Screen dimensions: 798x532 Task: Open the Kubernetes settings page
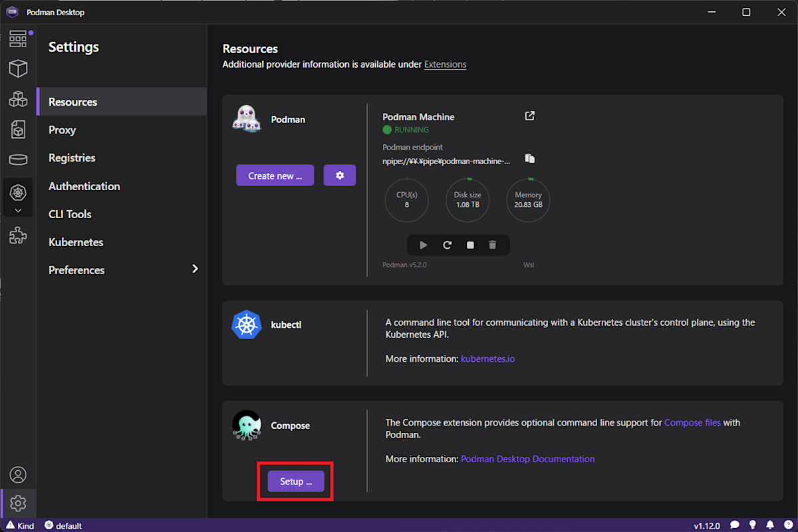tap(122, 242)
